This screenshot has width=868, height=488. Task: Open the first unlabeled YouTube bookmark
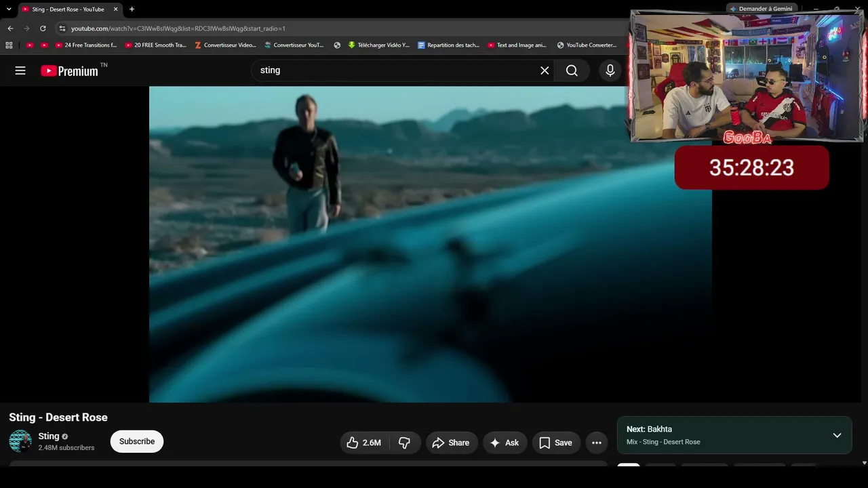[30, 45]
